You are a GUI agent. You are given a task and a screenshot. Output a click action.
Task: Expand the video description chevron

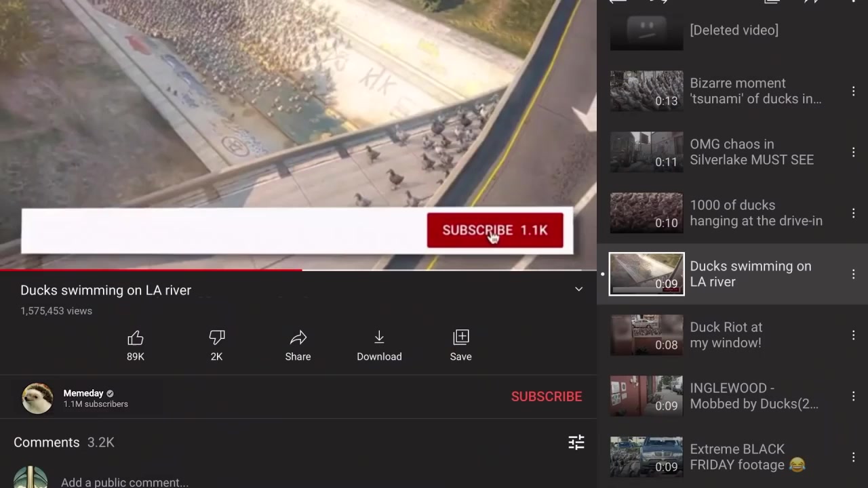(x=578, y=289)
